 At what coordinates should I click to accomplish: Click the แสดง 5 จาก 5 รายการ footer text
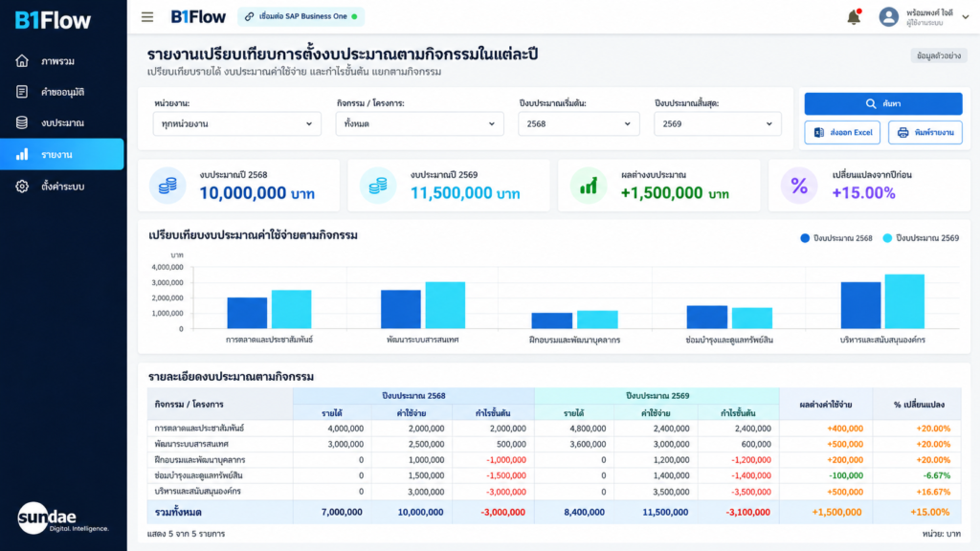click(187, 534)
